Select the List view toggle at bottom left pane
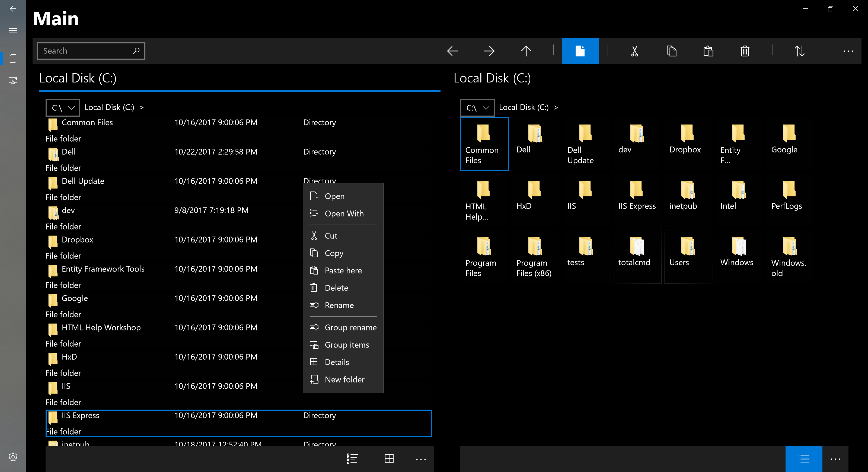This screenshot has width=868, height=472. click(353, 459)
